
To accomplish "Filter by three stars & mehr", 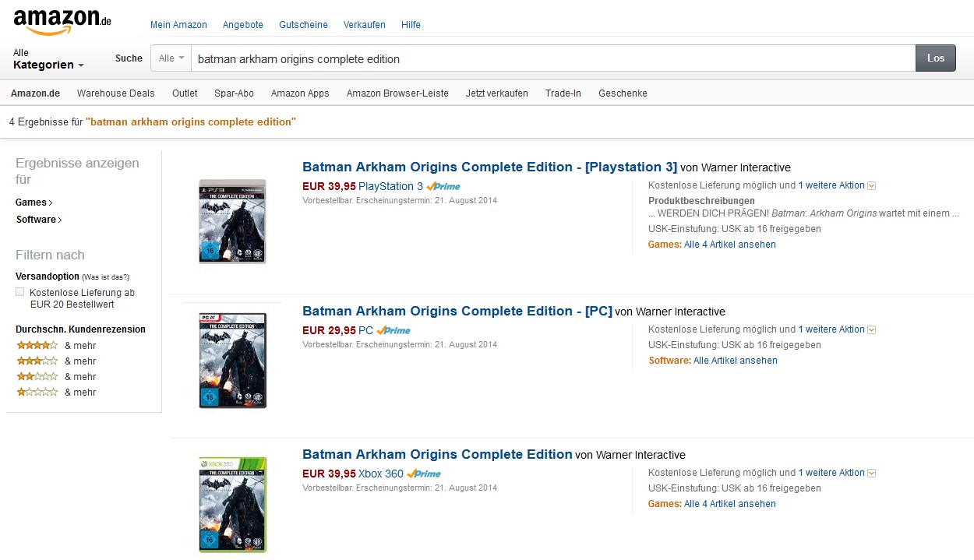I will 56,361.
